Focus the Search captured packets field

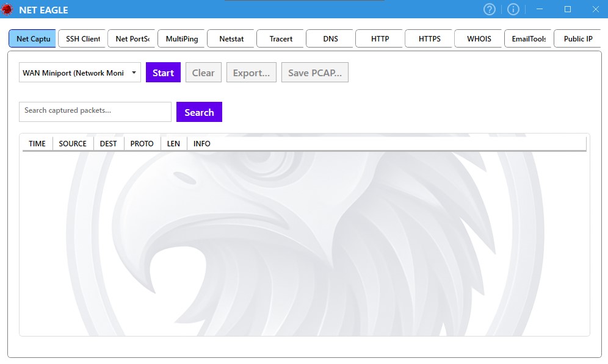(x=95, y=112)
